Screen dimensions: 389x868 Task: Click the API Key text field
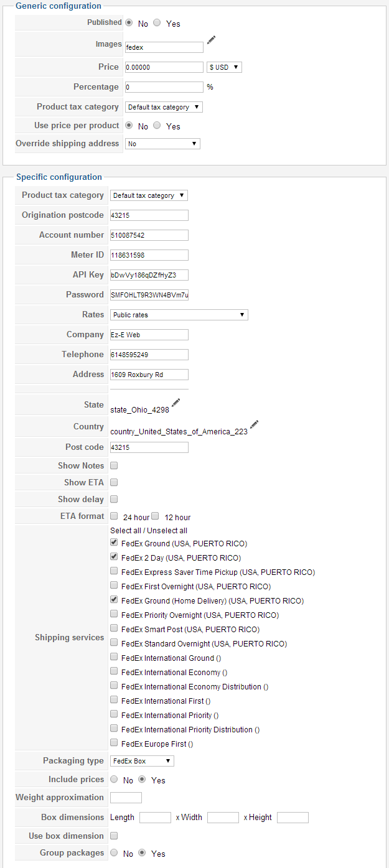[x=149, y=275]
